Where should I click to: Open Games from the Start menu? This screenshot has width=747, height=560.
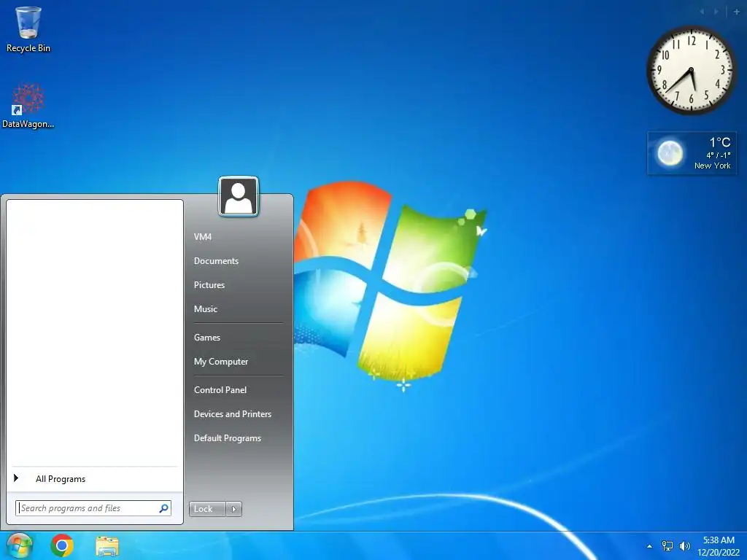pyautogui.click(x=207, y=338)
